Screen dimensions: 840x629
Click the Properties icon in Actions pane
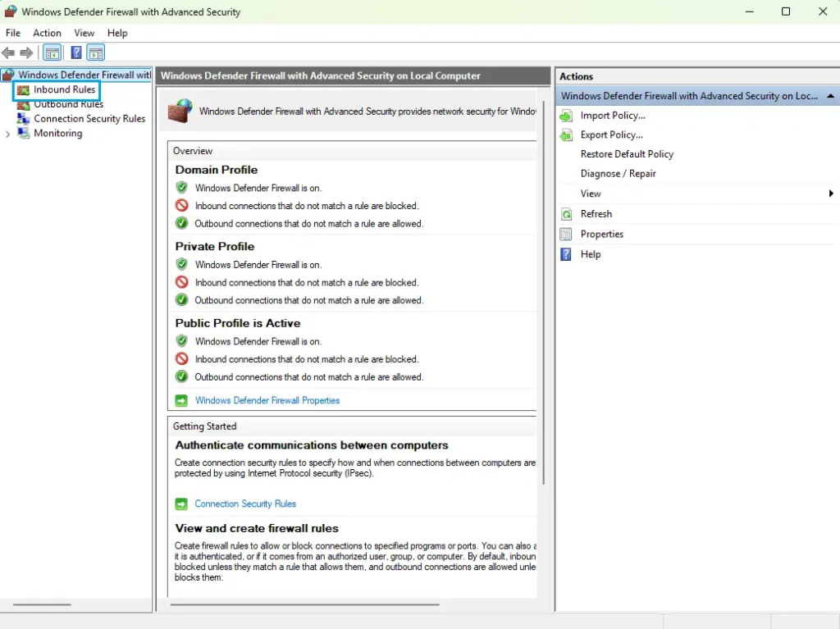pos(566,235)
